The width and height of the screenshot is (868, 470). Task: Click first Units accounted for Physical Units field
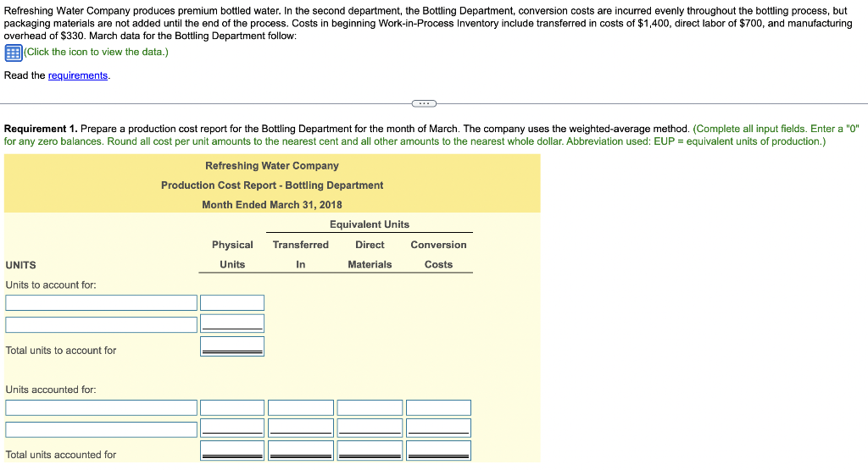tap(232, 407)
